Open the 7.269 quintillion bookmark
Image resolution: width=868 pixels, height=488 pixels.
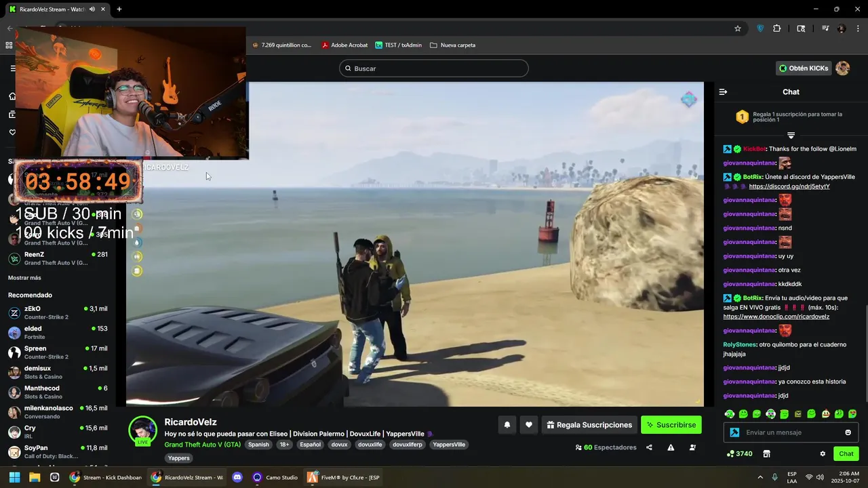pyautogui.click(x=281, y=45)
